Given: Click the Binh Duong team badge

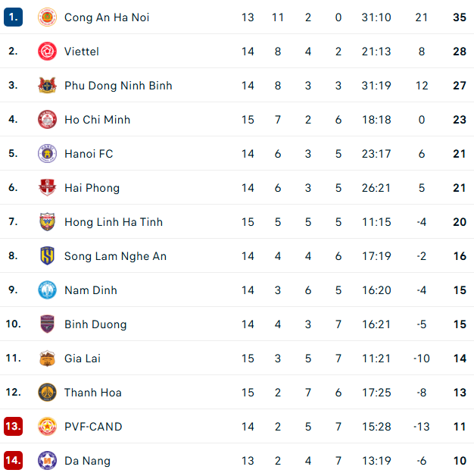Looking at the screenshot, I should [x=47, y=324].
